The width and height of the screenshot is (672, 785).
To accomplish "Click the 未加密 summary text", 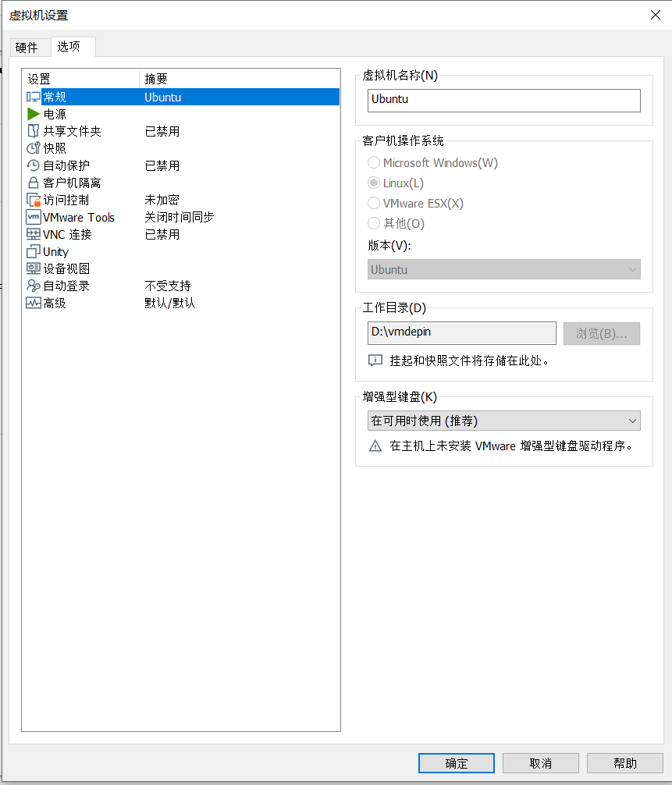I will click(162, 200).
